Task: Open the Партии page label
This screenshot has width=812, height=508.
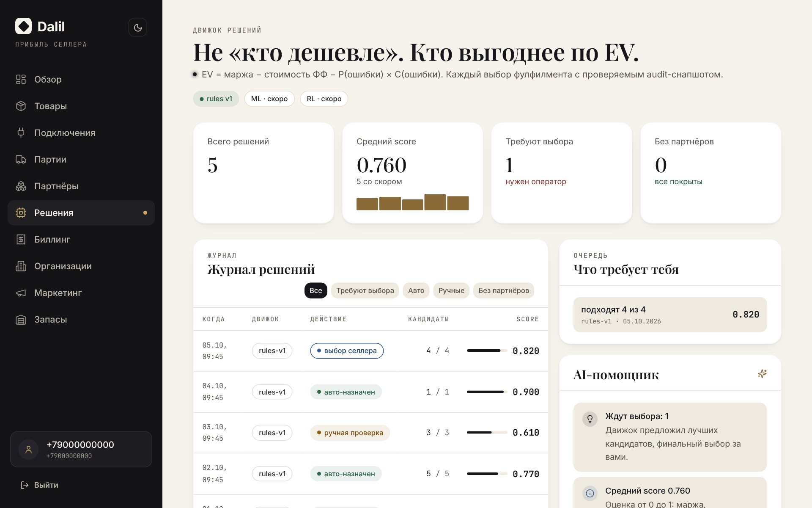Action: click(x=50, y=159)
